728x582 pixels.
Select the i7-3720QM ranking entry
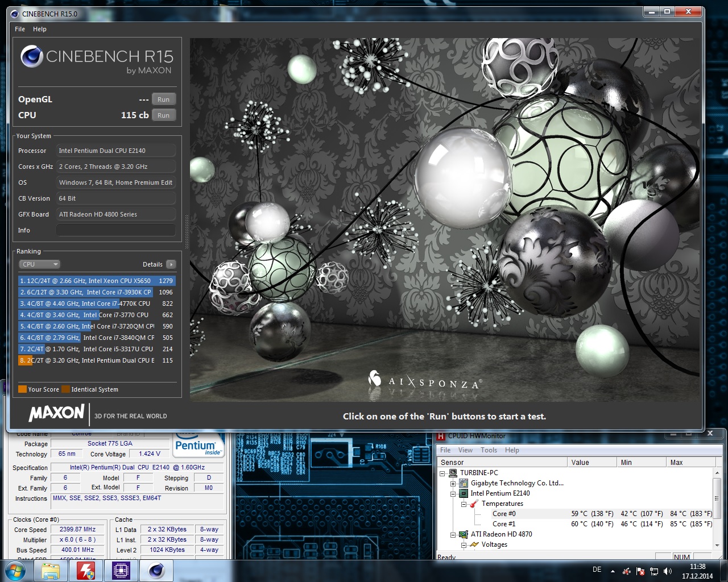tap(97, 326)
